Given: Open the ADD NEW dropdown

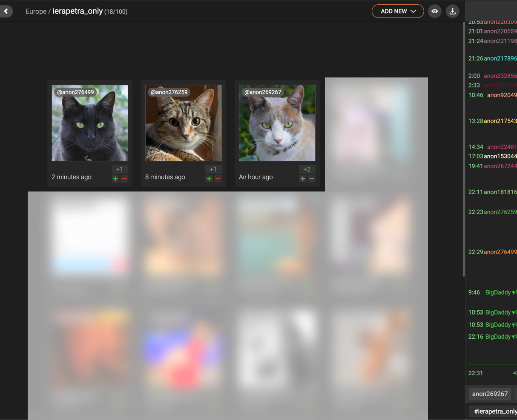Looking at the screenshot, I should (397, 11).
